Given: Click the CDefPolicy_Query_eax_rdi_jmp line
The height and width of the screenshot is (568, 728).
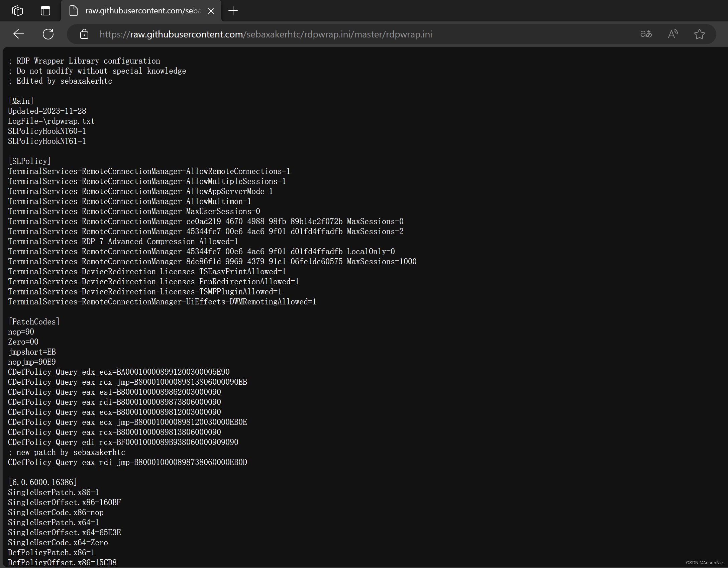Looking at the screenshot, I should [x=128, y=462].
